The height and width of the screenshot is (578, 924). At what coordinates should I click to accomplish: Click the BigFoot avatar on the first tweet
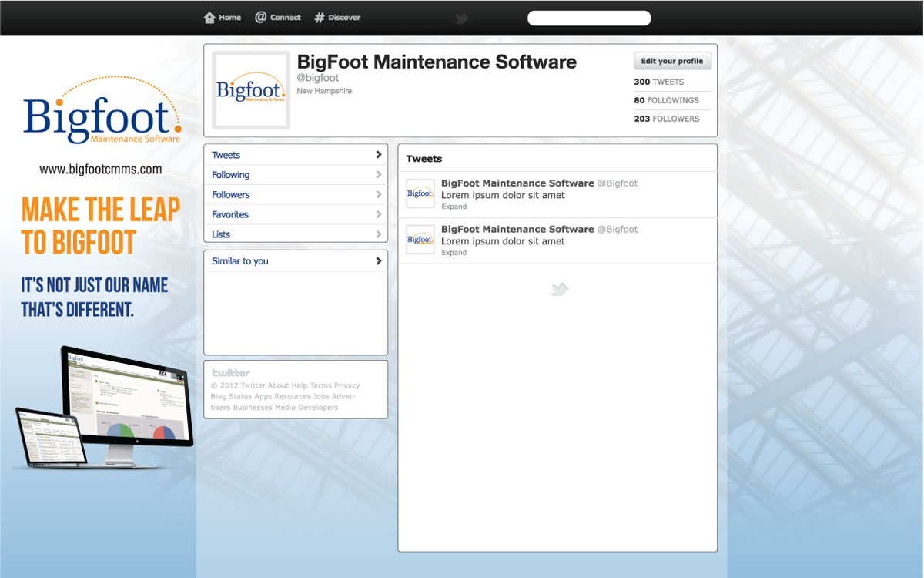pyautogui.click(x=420, y=193)
